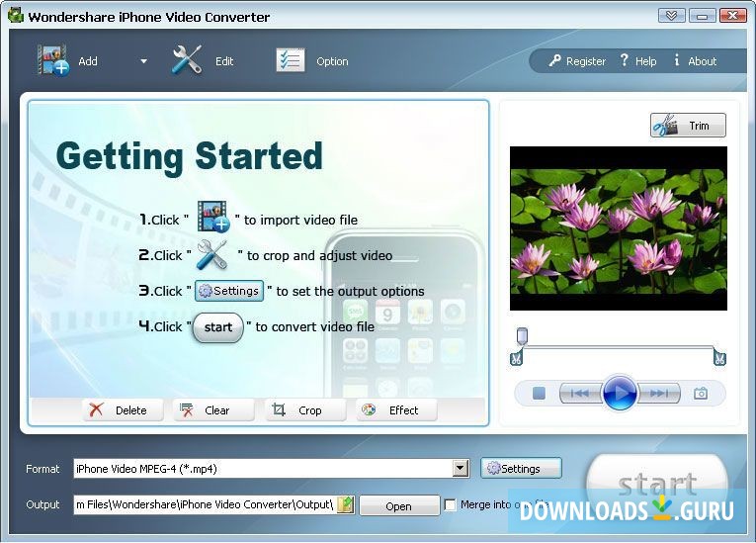Browse output folder with folder icon

[x=346, y=504]
